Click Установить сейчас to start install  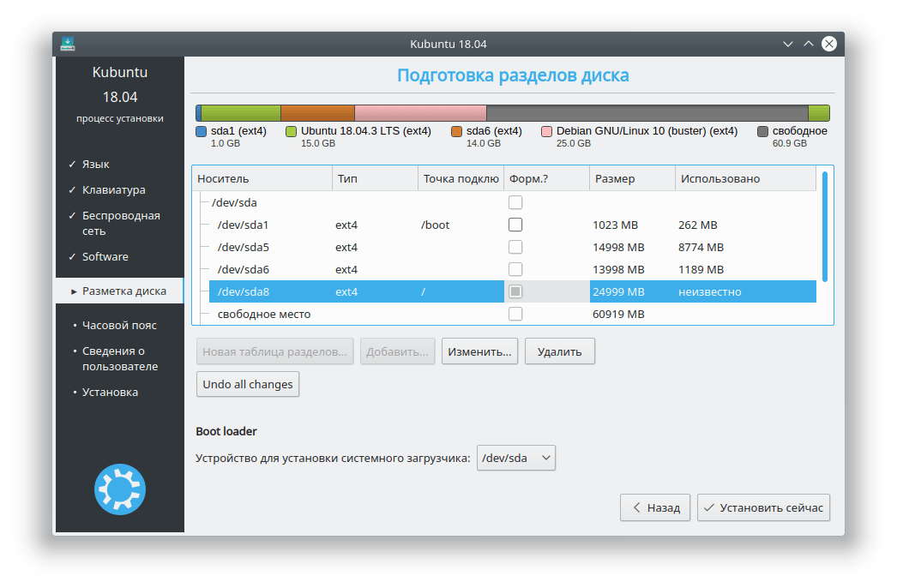[763, 507]
